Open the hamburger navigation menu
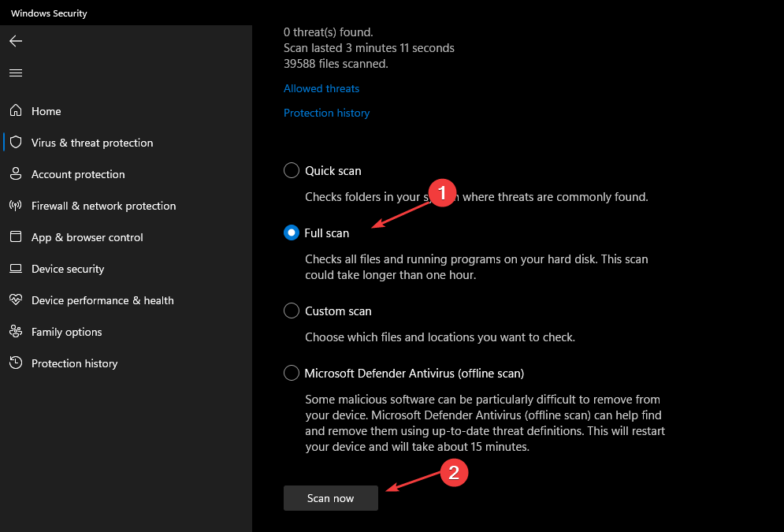 [x=16, y=73]
